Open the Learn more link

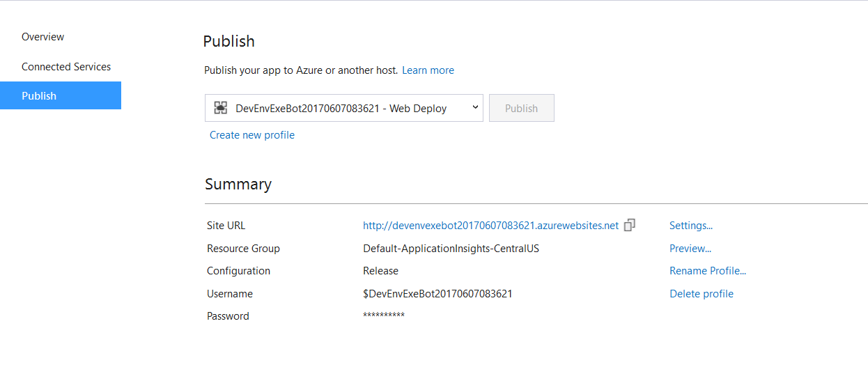point(428,70)
